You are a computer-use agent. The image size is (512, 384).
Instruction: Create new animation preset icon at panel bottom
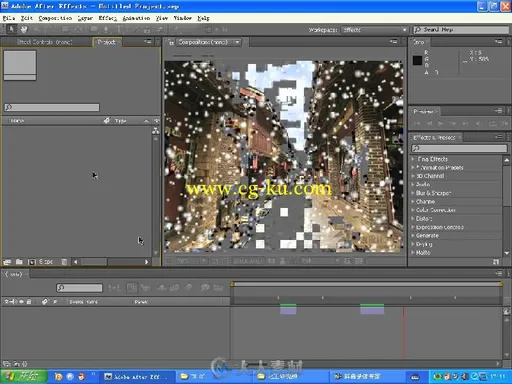(x=496, y=262)
